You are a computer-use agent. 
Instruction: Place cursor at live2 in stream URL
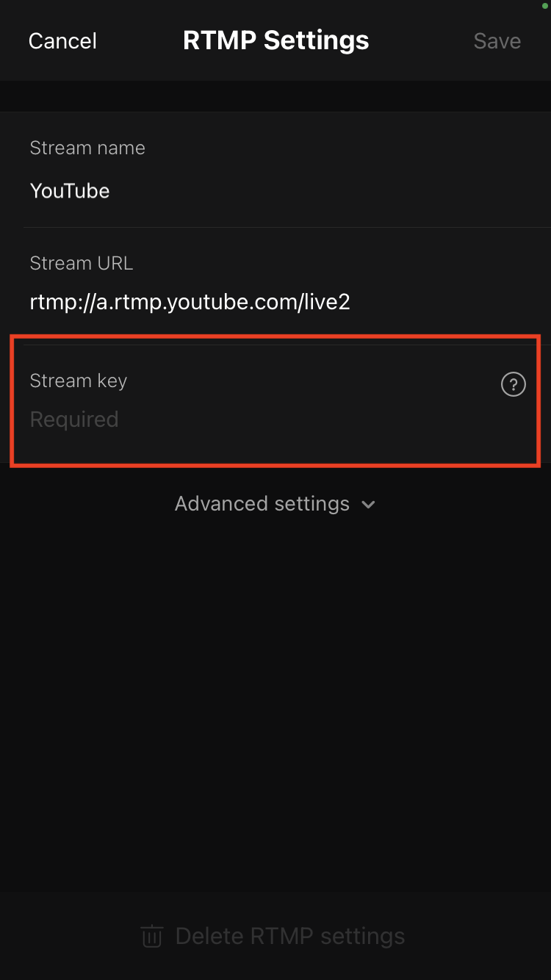326,302
